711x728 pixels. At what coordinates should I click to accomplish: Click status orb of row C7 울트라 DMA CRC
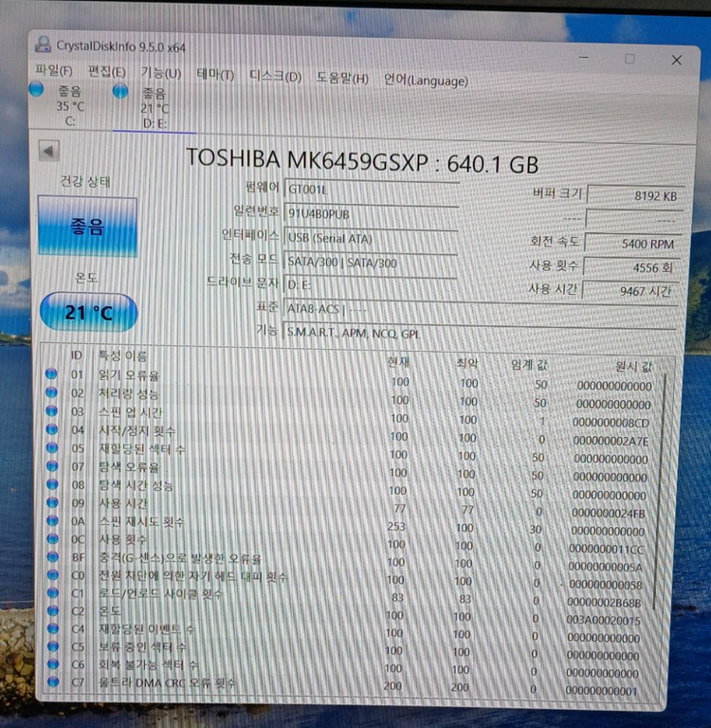[53, 682]
